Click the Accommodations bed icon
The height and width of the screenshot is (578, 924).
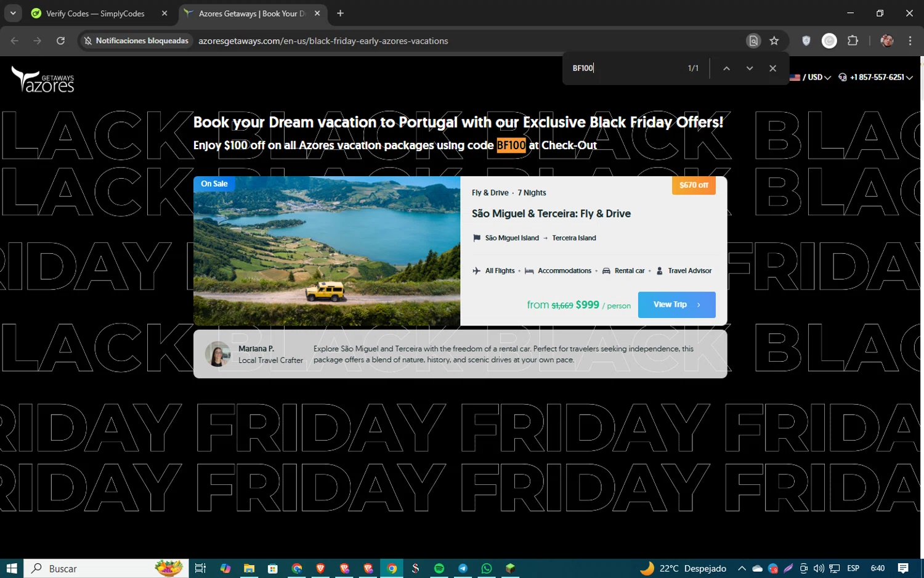click(529, 271)
